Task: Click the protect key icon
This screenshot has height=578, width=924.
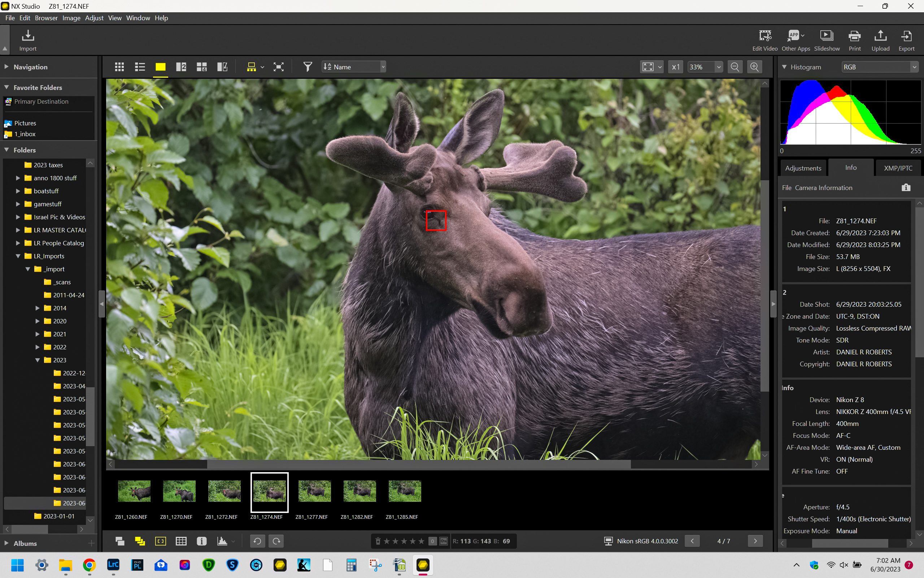Action: 443,541
